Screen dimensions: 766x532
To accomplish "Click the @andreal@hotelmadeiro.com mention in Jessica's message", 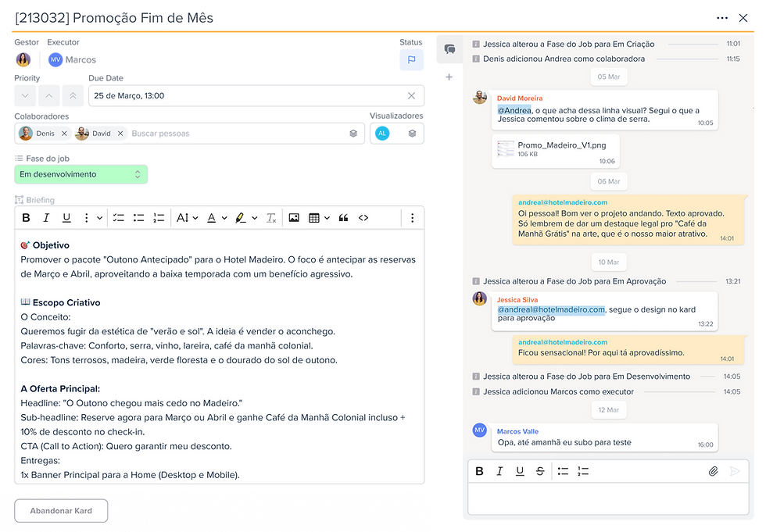I will click(551, 309).
